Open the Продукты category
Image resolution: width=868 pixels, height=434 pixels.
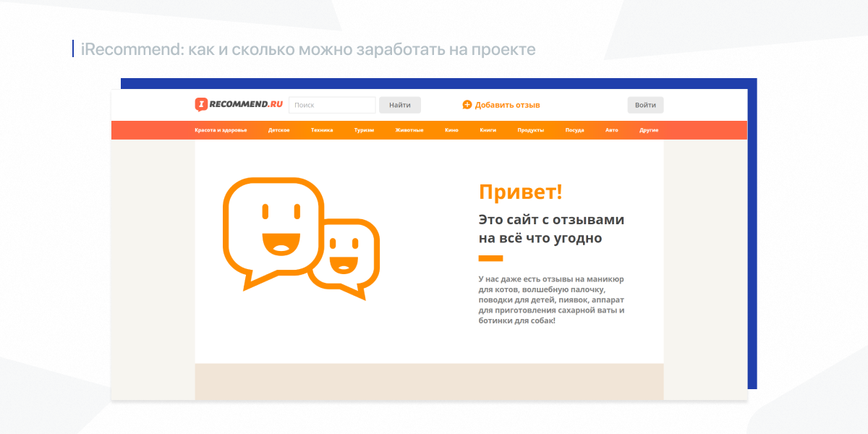point(531,130)
